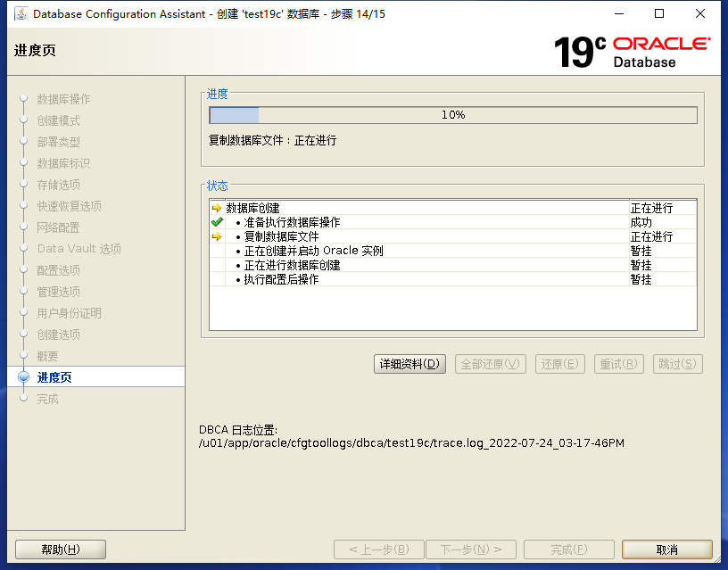Viewport: 728px width, 570px height.
Task: Click the trace.log file path text
Action: pos(411,442)
